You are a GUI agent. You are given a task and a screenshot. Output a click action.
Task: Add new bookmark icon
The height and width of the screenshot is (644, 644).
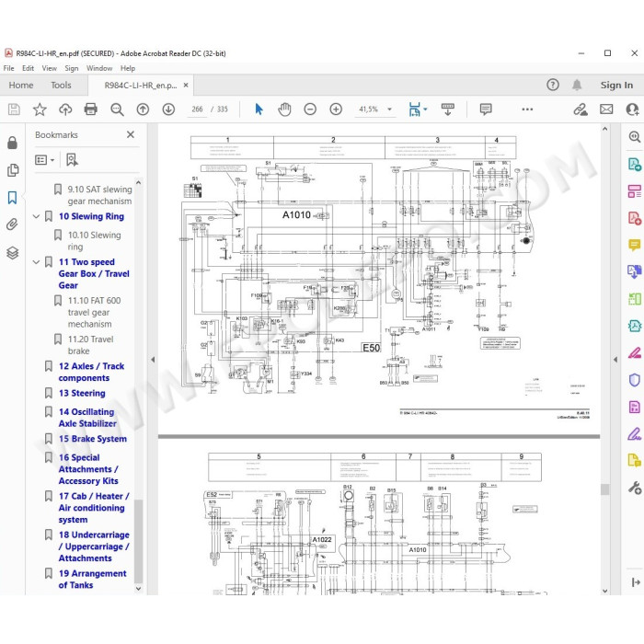[72, 160]
